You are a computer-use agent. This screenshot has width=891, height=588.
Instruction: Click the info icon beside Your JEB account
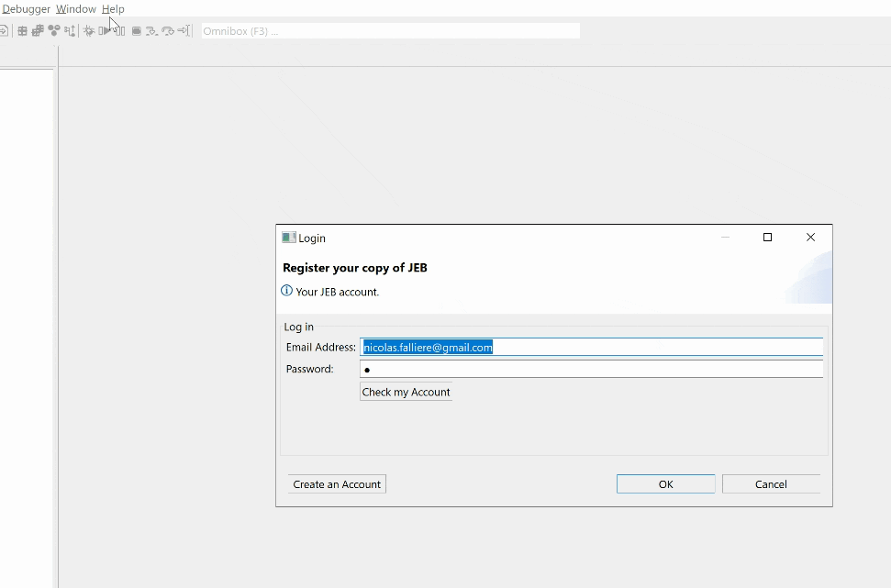[287, 291]
